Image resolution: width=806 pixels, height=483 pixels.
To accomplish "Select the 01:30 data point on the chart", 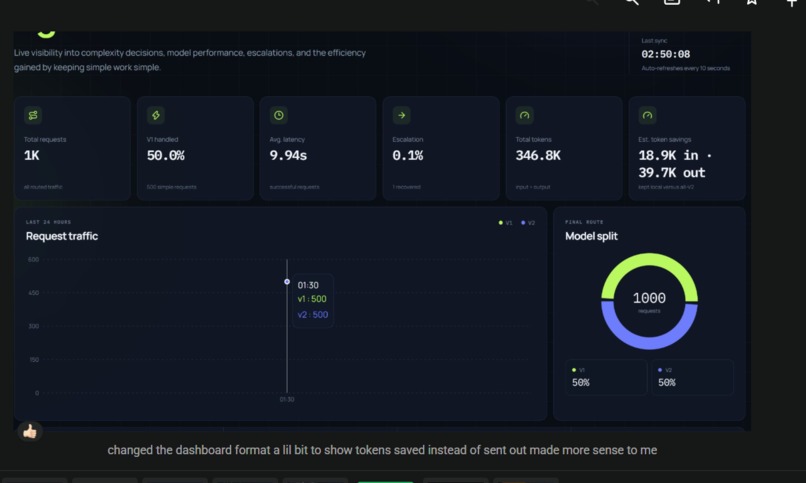I will click(287, 282).
